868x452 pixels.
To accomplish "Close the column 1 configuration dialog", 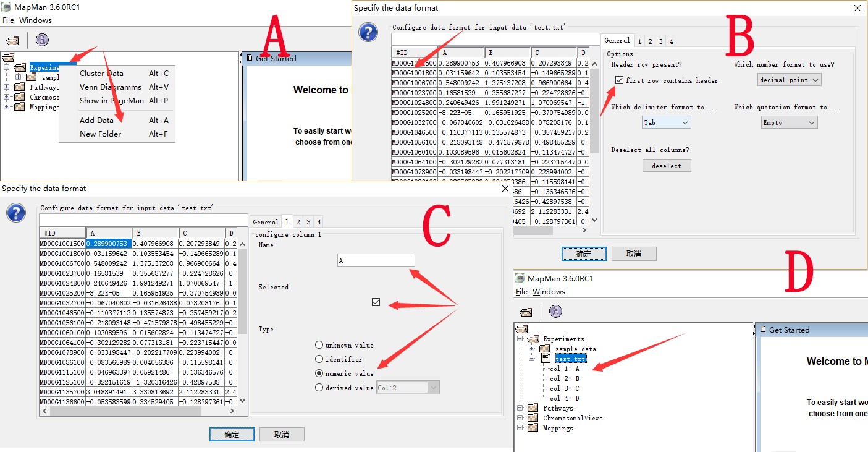I will click(505, 189).
